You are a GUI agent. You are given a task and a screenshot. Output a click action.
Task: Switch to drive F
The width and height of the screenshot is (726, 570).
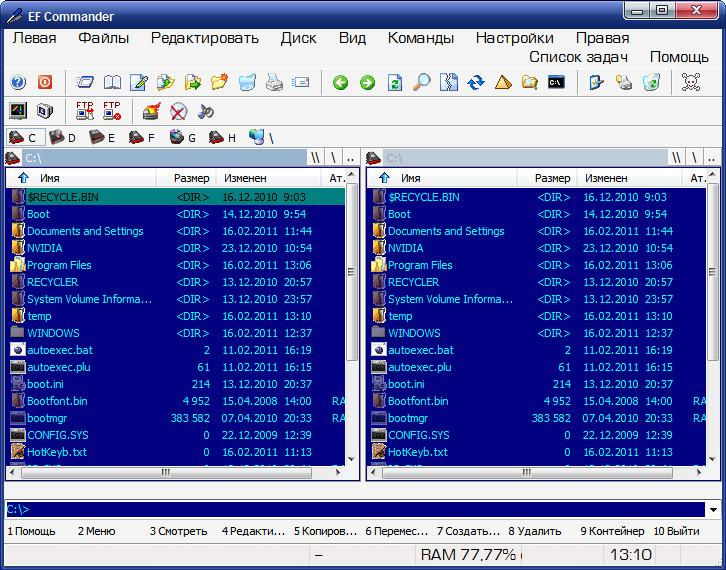(x=142, y=138)
